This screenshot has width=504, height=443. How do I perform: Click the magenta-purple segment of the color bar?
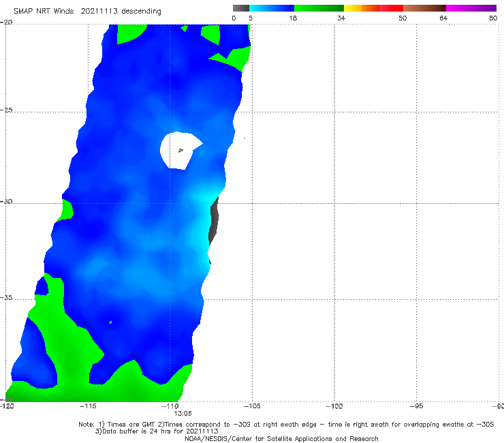(x=471, y=8)
